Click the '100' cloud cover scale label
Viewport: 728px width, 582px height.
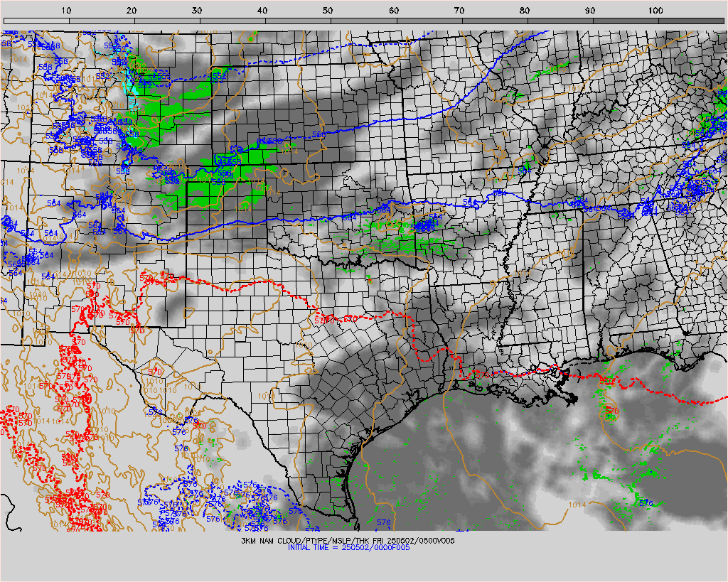tap(655, 11)
